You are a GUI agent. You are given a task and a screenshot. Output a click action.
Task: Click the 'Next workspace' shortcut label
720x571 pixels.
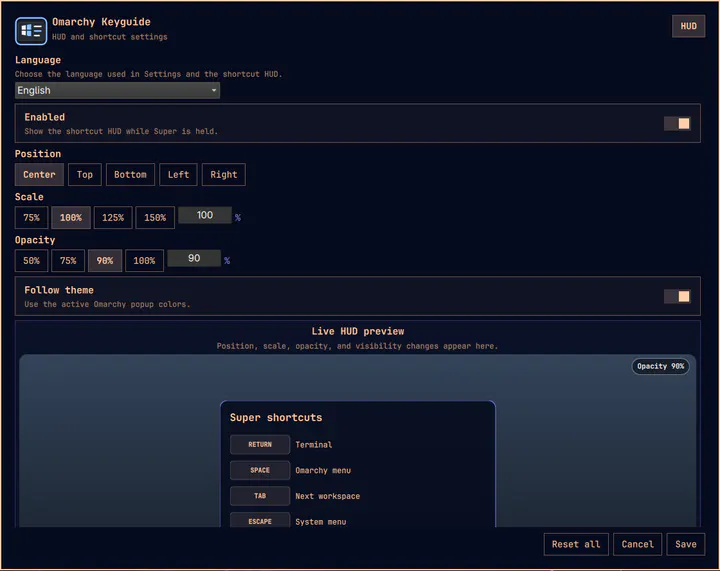pos(327,496)
